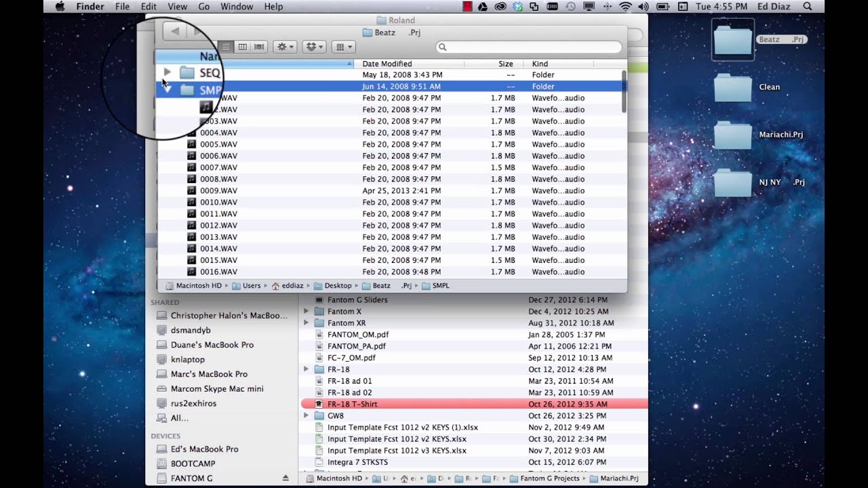Viewport: 868px width, 488px height.
Task: Select the NJ NY .Prj desktop folder
Action: point(733,182)
